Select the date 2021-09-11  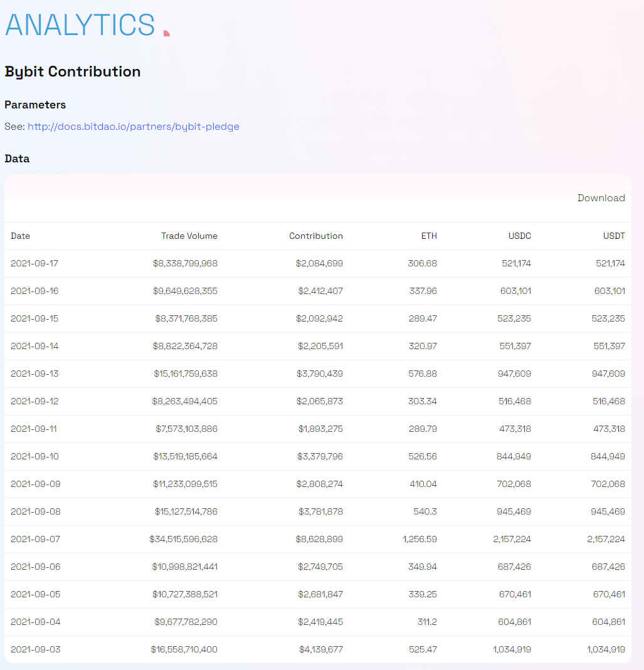point(34,429)
